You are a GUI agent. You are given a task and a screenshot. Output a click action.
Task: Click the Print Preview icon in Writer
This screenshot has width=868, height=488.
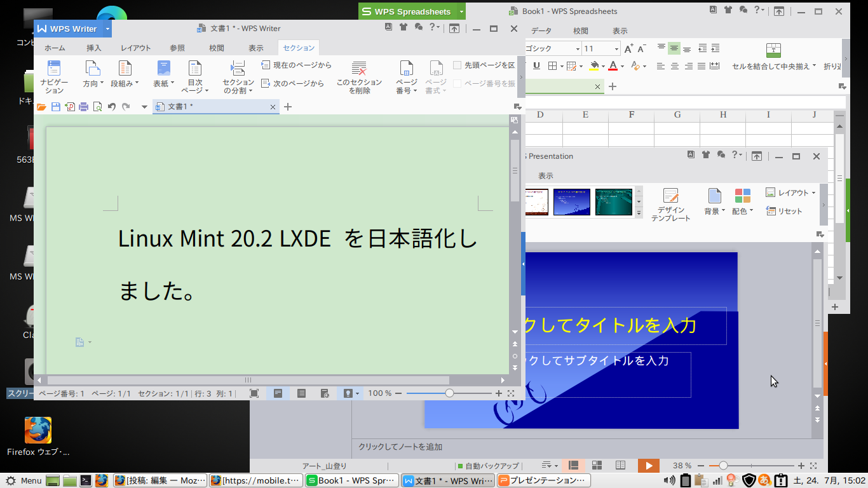97,107
